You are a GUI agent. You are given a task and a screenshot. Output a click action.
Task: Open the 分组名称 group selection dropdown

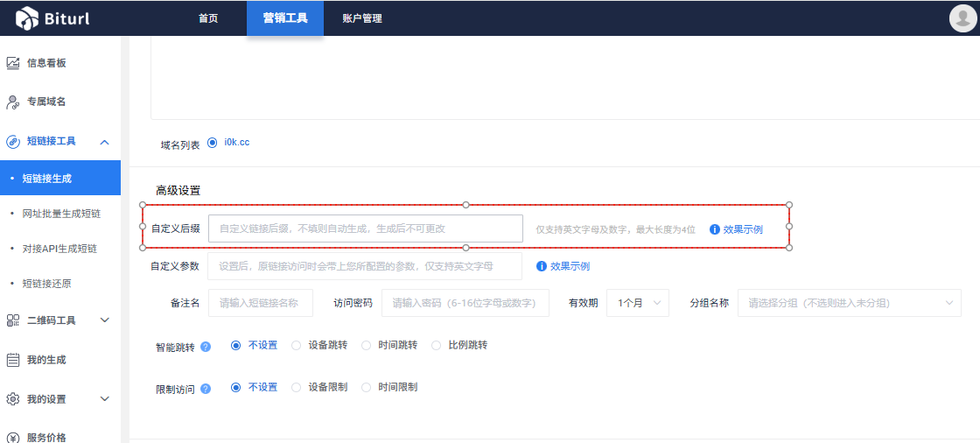point(849,303)
